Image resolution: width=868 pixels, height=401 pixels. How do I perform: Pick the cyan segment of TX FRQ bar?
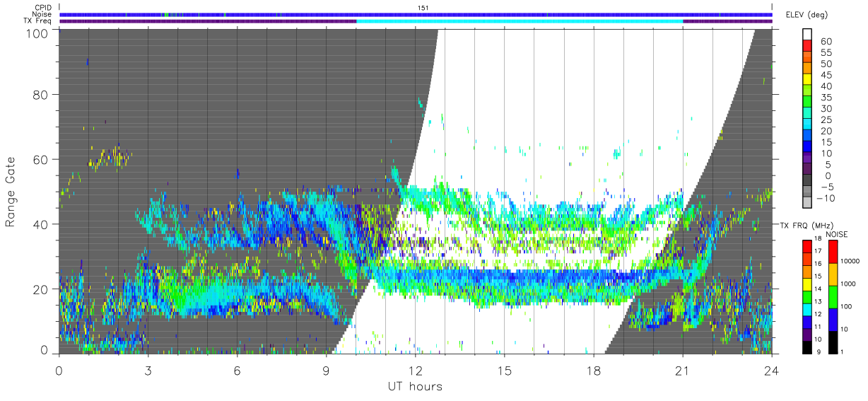[807, 310]
